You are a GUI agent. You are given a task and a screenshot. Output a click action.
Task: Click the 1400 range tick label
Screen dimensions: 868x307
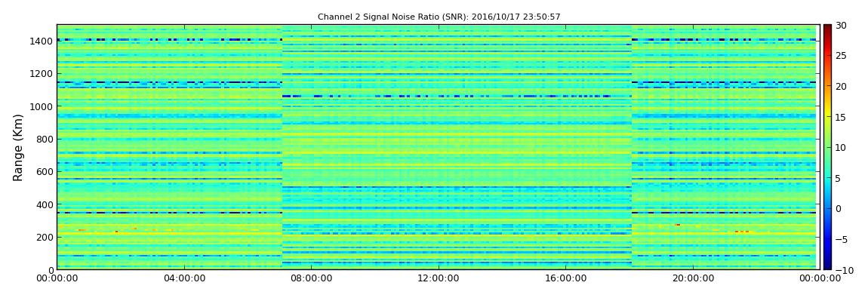(x=42, y=41)
